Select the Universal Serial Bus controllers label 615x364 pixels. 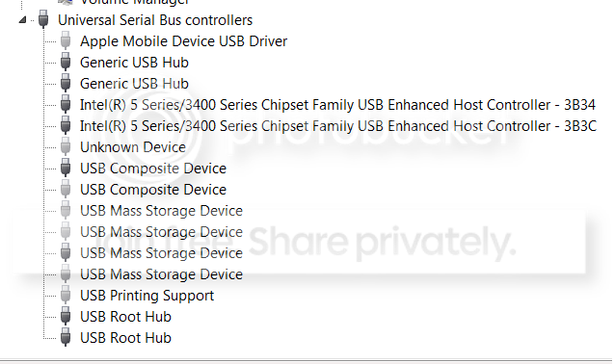click(x=155, y=20)
